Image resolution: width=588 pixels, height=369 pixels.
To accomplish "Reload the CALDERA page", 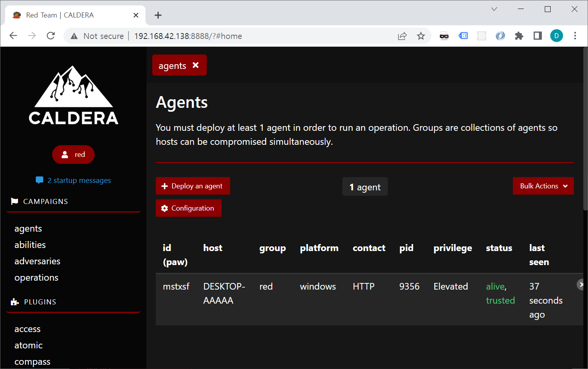I will tap(51, 36).
